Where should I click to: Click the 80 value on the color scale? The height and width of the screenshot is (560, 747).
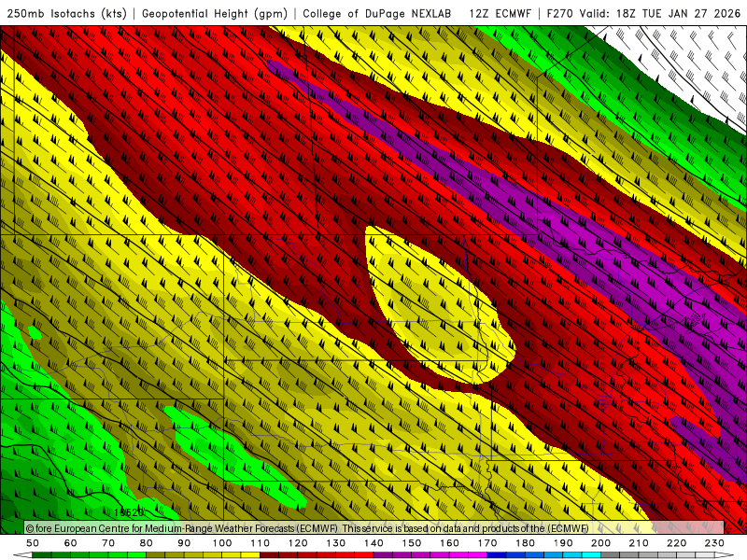(147, 543)
